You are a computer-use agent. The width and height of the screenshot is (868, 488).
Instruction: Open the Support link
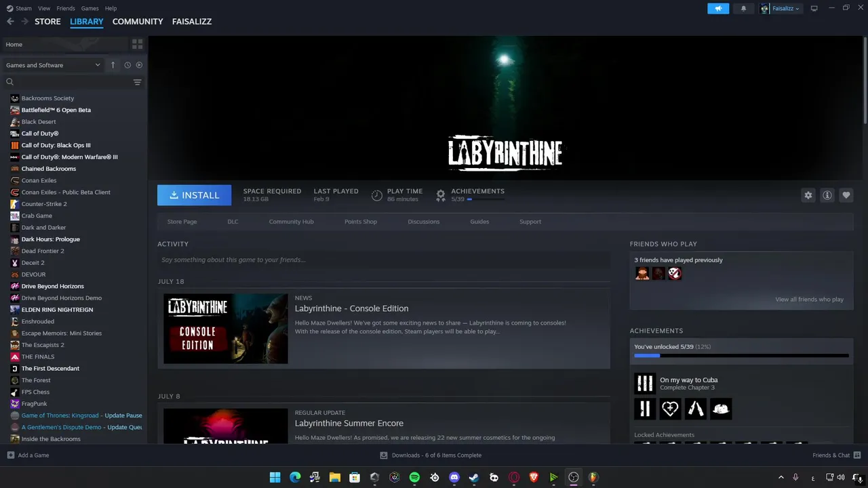[530, 222]
